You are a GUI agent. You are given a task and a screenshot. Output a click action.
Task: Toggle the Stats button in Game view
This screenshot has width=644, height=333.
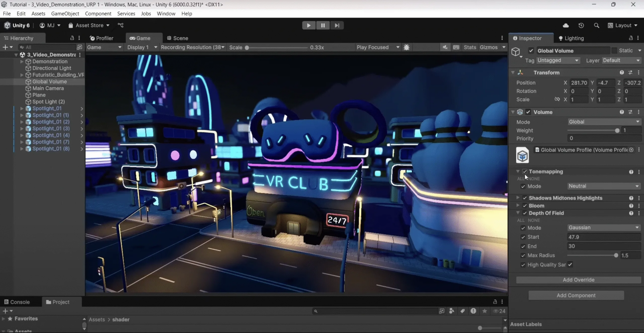(470, 47)
